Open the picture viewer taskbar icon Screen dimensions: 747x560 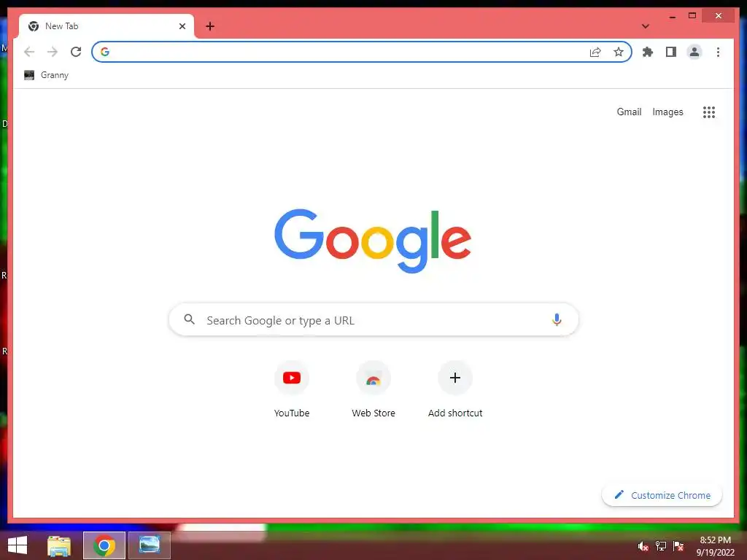[x=149, y=545]
